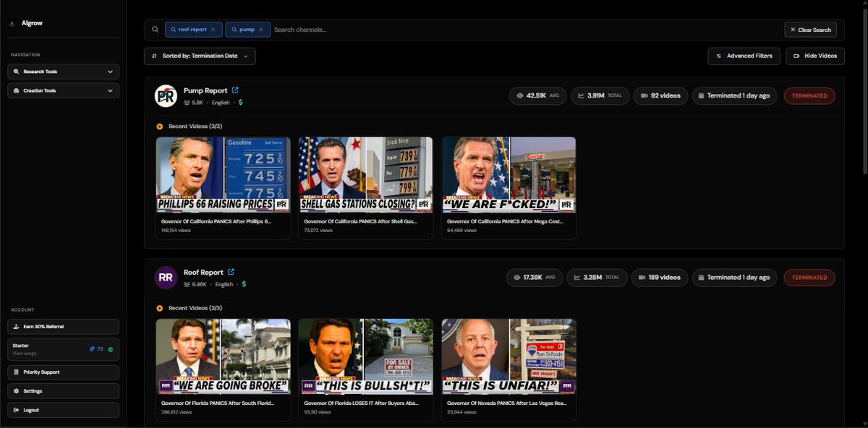Image resolution: width=868 pixels, height=428 pixels.
Task: Click Logout in the sidebar
Action: (x=64, y=410)
